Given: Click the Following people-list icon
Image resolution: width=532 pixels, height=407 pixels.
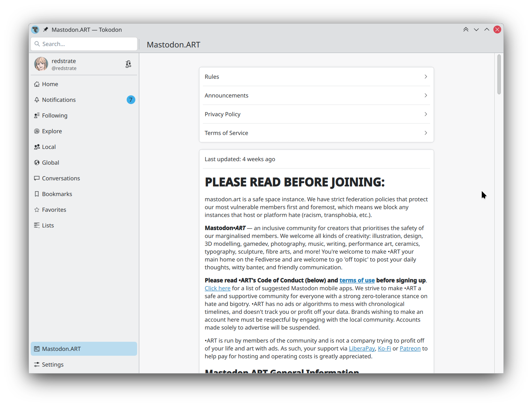Looking at the screenshot, I should pos(37,115).
